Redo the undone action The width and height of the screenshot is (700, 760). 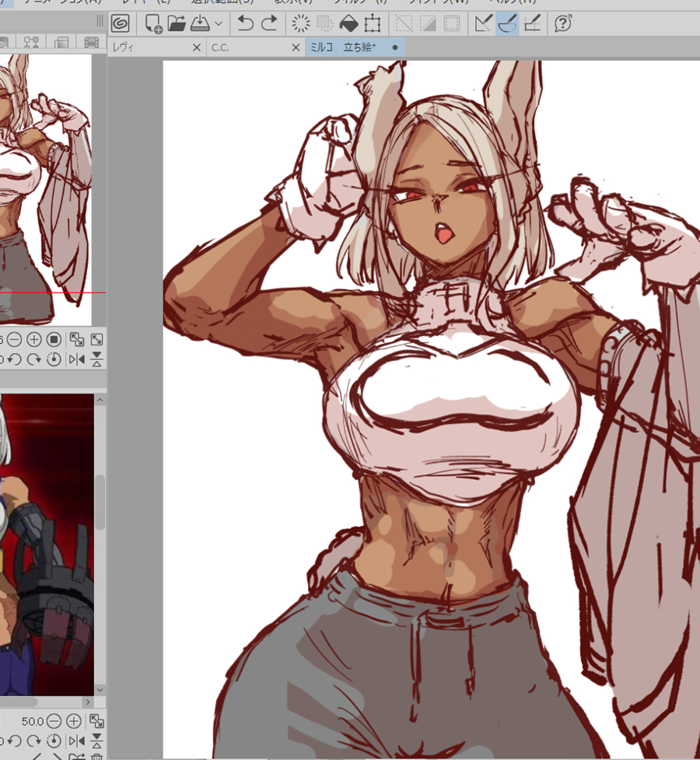[269, 23]
